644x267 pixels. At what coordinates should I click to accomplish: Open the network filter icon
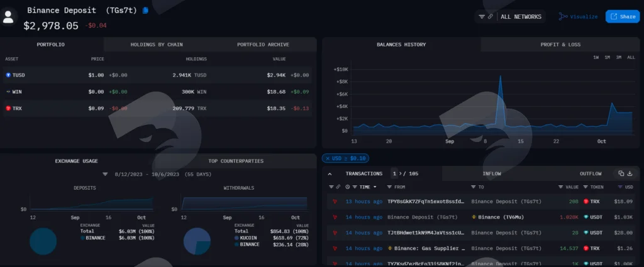tap(482, 17)
